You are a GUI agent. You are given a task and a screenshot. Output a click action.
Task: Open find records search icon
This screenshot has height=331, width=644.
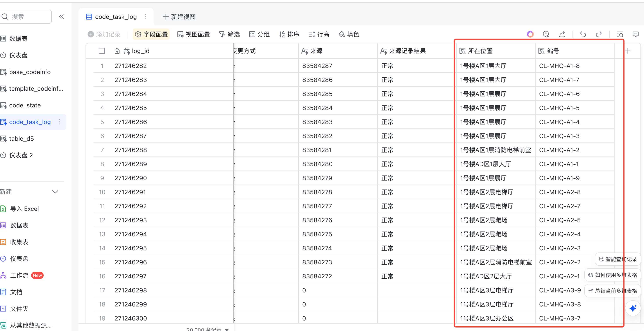point(620,34)
